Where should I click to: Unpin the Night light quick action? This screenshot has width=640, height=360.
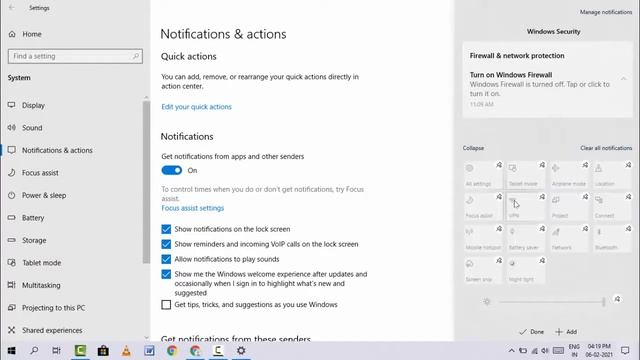(x=542, y=260)
